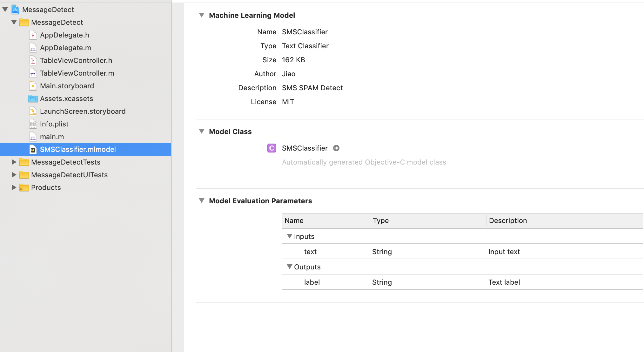Viewport: 644px width, 352px height.
Task: Select Assets.xcassets in the navigator
Action: [66, 98]
